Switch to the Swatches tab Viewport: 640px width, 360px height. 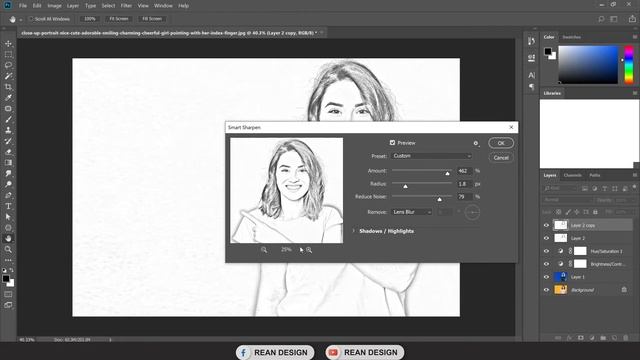(571, 37)
